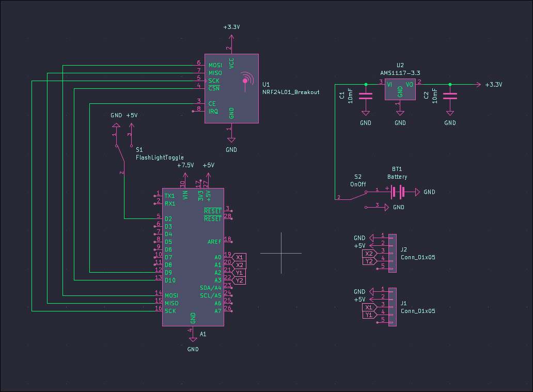Image resolution: width=533 pixels, height=392 pixels.
Task: Select the BT1 Battery symbol
Action: pyautogui.click(x=398, y=192)
